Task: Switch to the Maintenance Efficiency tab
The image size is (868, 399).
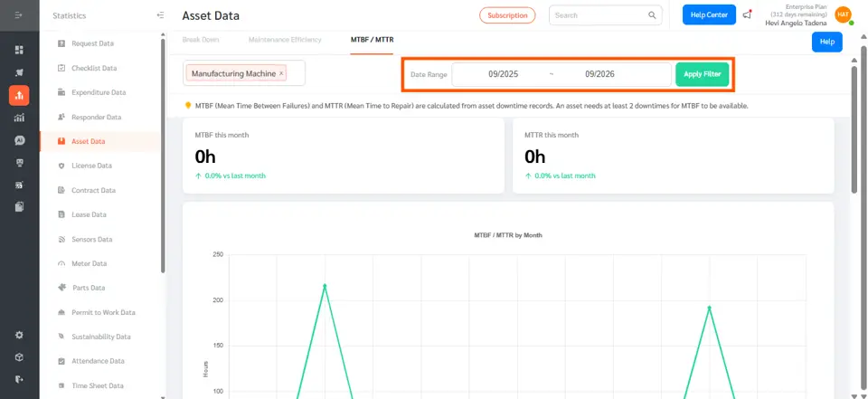Action: 285,40
